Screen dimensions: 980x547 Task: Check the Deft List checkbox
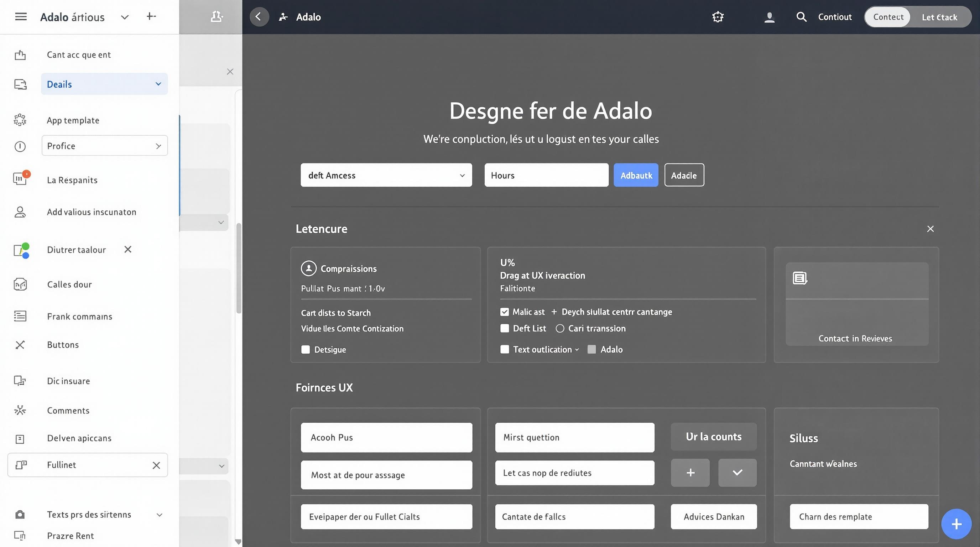click(505, 328)
